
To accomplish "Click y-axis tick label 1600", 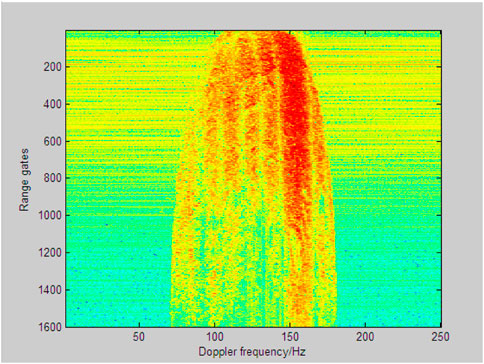I will tap(50, 327).
